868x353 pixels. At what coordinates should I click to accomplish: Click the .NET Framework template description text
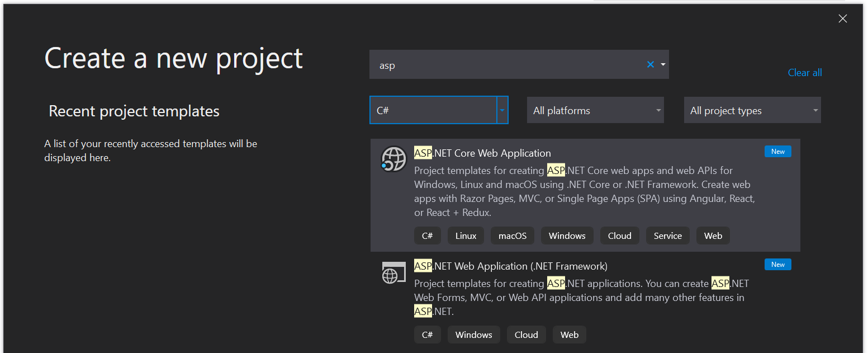pos(582,298)
